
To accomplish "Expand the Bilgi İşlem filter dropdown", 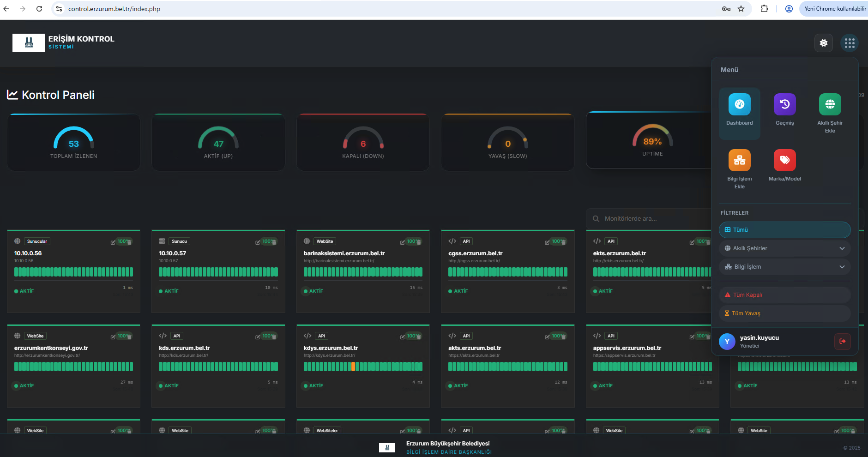I will coord(784,267).
